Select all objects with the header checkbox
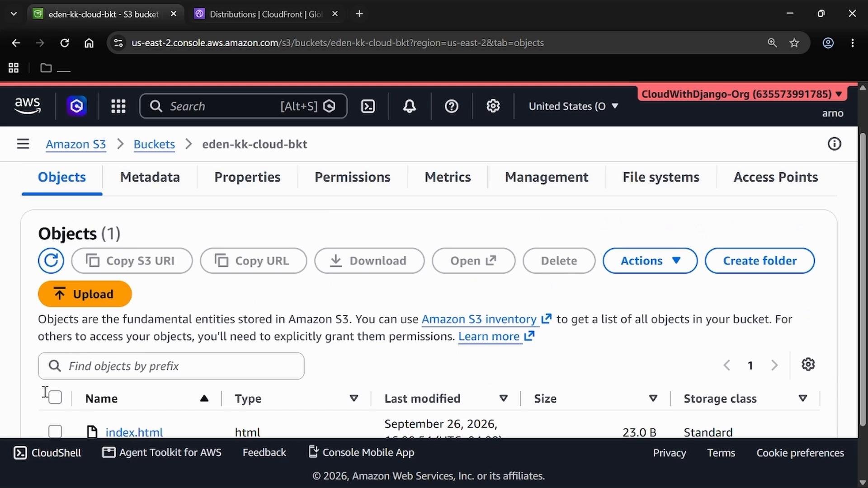This screenshot has height=488, width=868. tap(55, 397)
